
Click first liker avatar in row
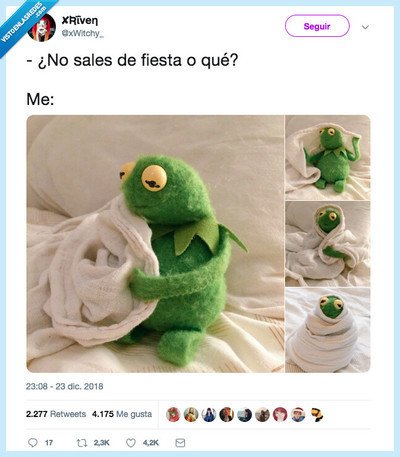pos(173,415)
